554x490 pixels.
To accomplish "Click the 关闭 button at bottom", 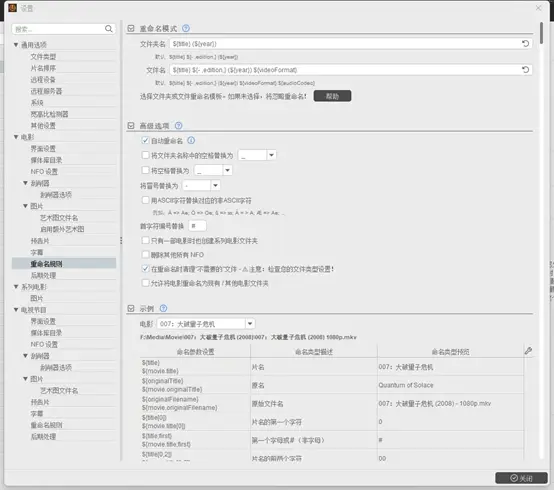I will 521,478.
